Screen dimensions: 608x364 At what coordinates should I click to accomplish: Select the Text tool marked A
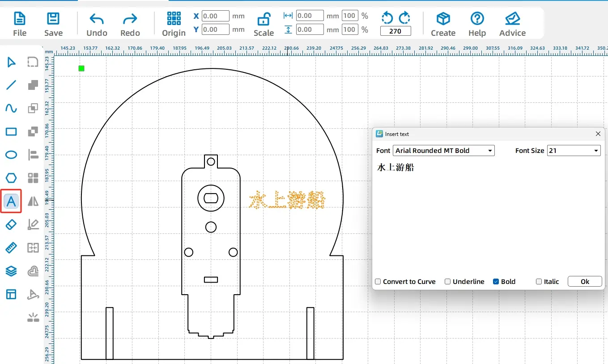[x=11, y=202]
